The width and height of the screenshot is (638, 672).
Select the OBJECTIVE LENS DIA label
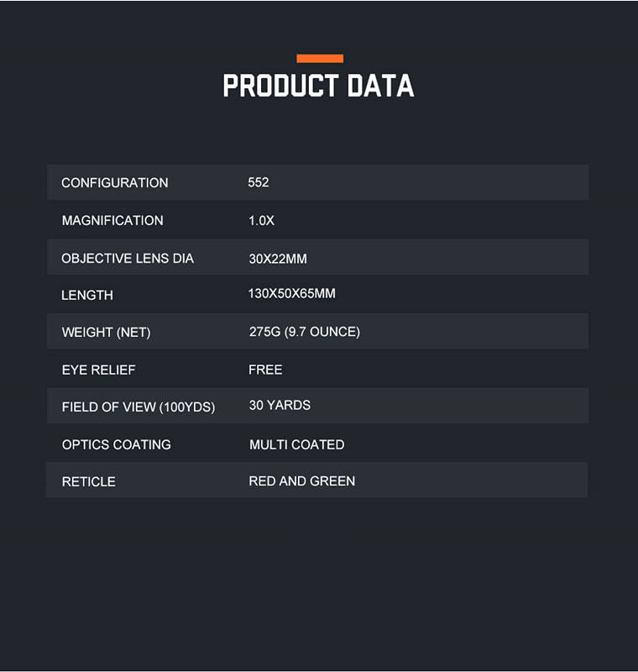point(128,258)
